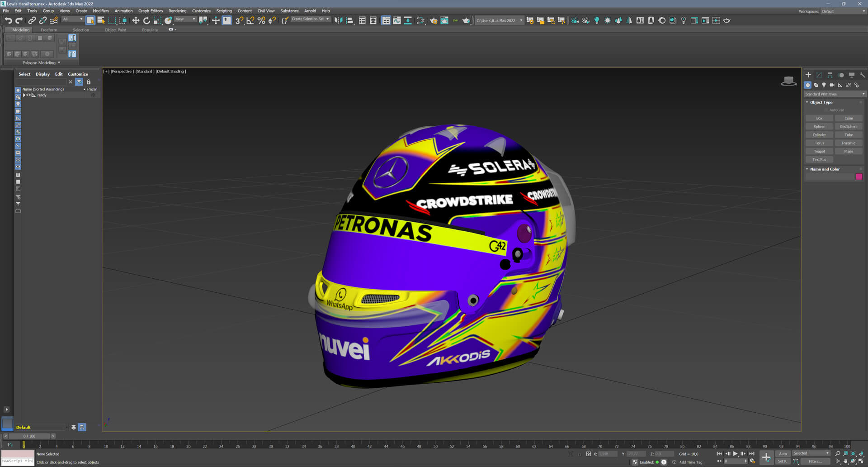The image size is (868, 467).
Task: Click the Render teapot icon
Action: point(466,20)
